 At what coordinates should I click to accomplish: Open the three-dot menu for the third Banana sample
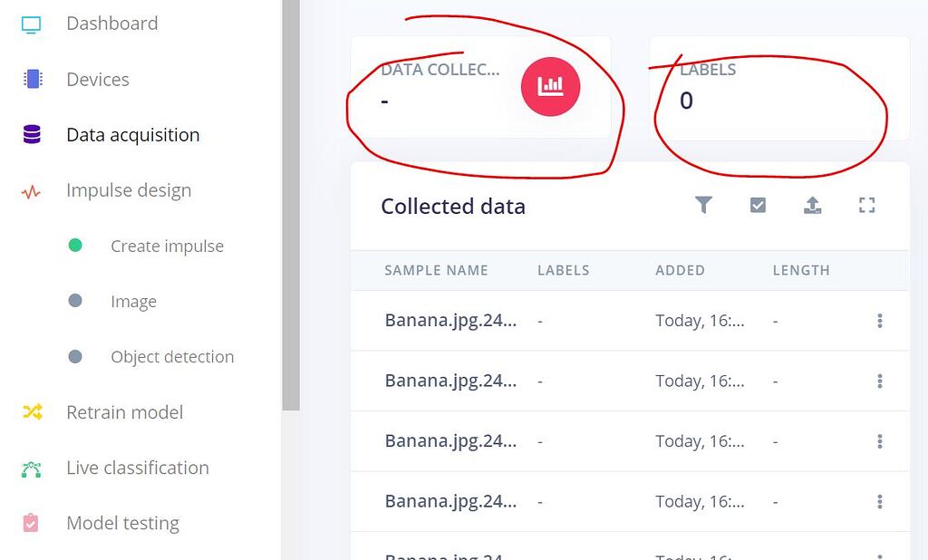coord(880,441)
